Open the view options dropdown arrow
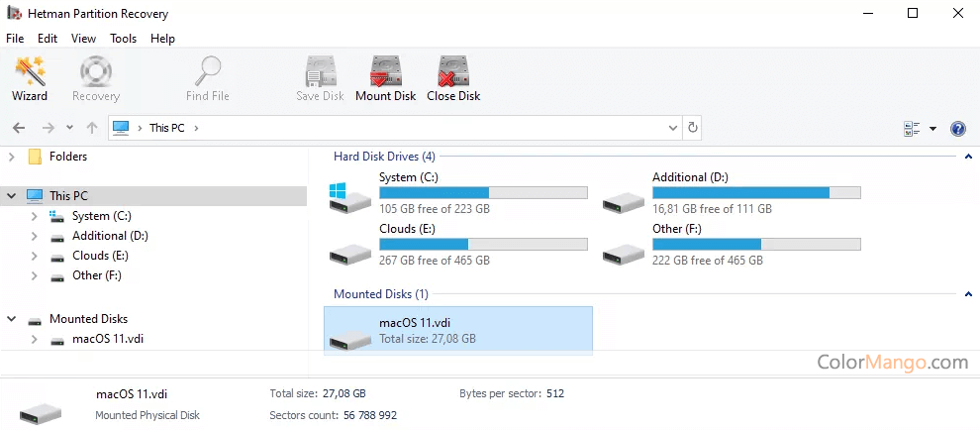The height and width of the screenshot is (430, 980). (x=932, y=129)
